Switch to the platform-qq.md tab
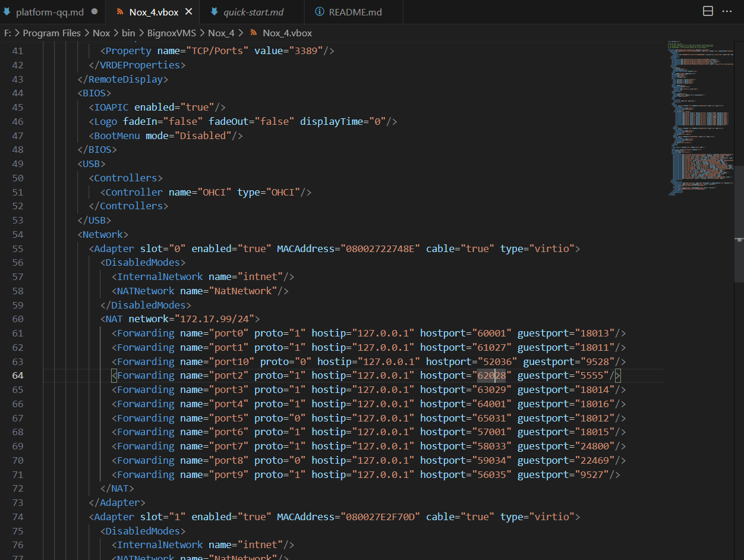The image size is (744, 560). pos(50,12)
